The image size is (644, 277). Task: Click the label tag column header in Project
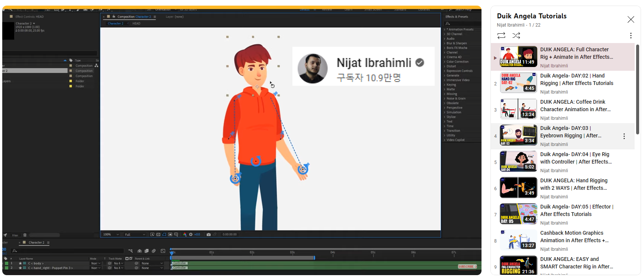(71, 60)
